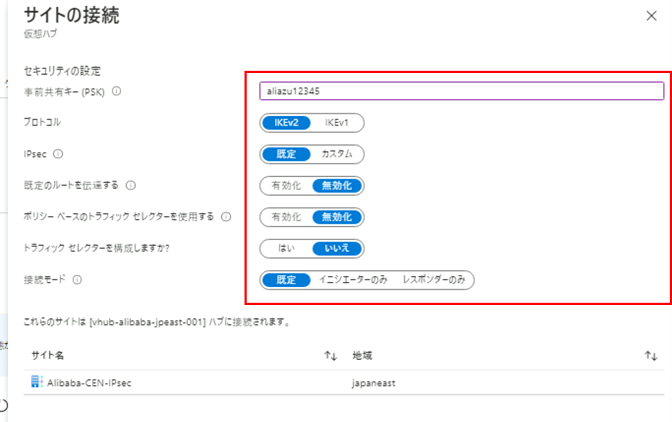The image size is (672, 422).
Task: Select the IKEv1 protocol option
Action: point(337,123)
